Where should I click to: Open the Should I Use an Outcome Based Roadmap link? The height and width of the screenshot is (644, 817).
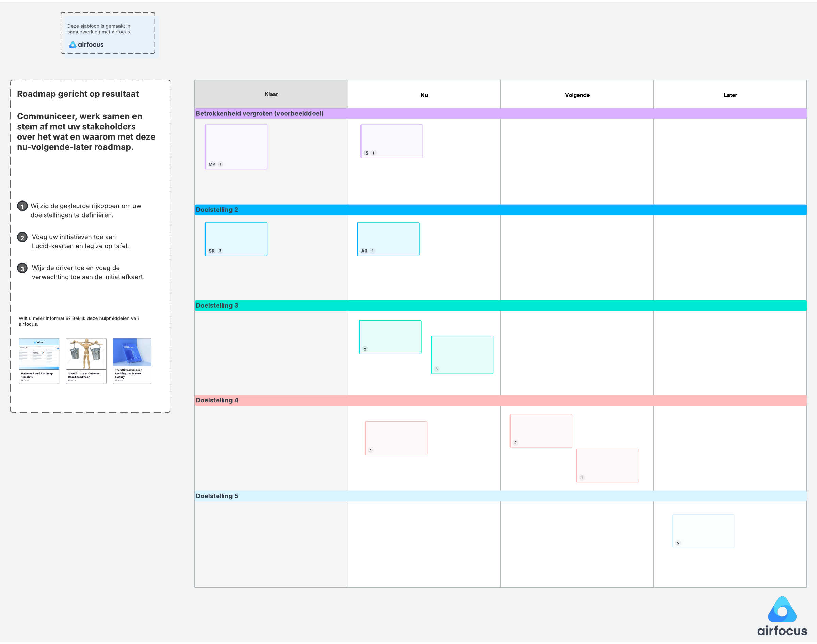click(86, 360)
